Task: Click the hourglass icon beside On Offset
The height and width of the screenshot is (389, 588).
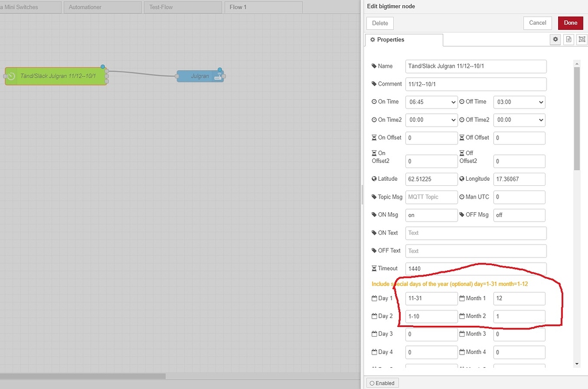Action: click(373, 137)
